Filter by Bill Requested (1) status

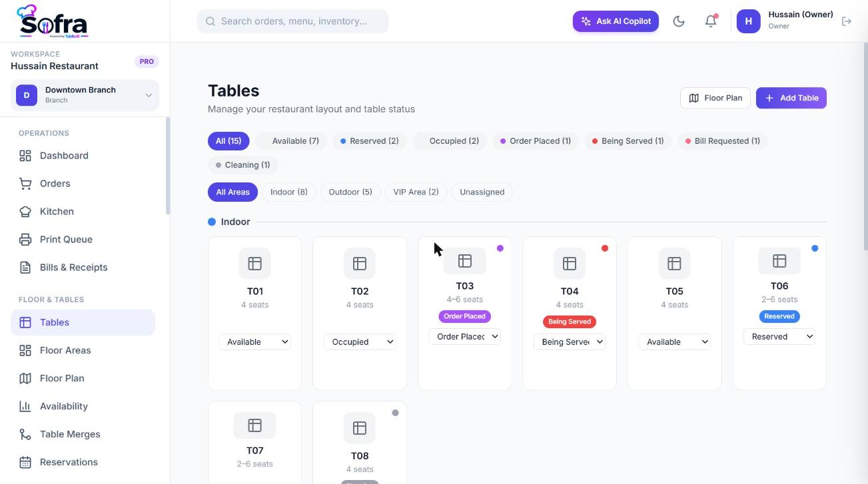pos(723,141)
